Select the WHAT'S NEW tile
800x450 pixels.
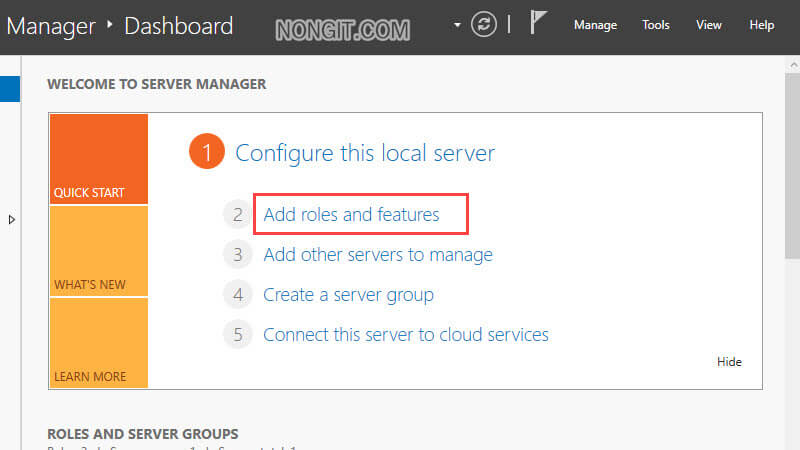(99, 251)
